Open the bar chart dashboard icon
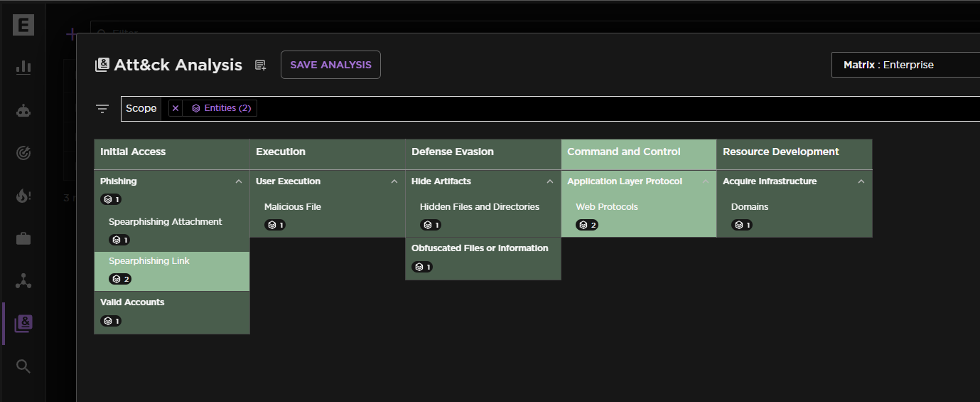980x402 pixels. coord(23,67)
